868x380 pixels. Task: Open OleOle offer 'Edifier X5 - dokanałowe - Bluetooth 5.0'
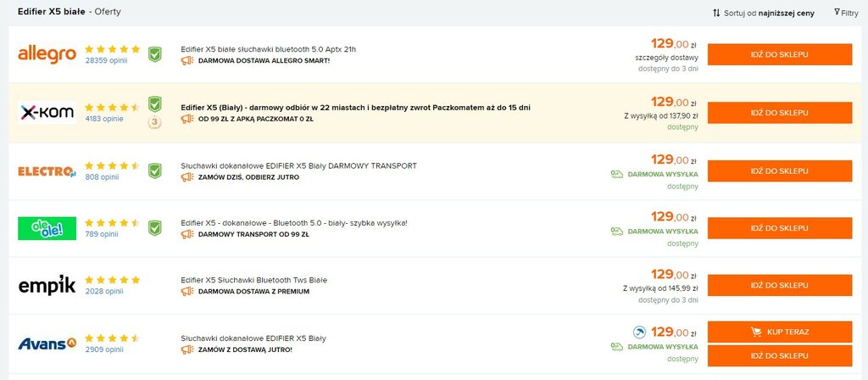pos(294,223)
